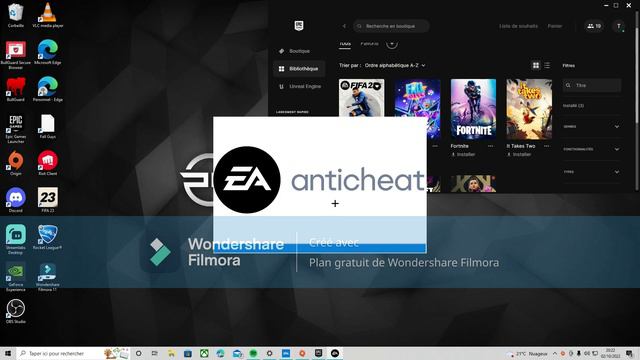
Task: Click the It Takes Two game cover
Action: pyautogui.click(x=529, y=109)
